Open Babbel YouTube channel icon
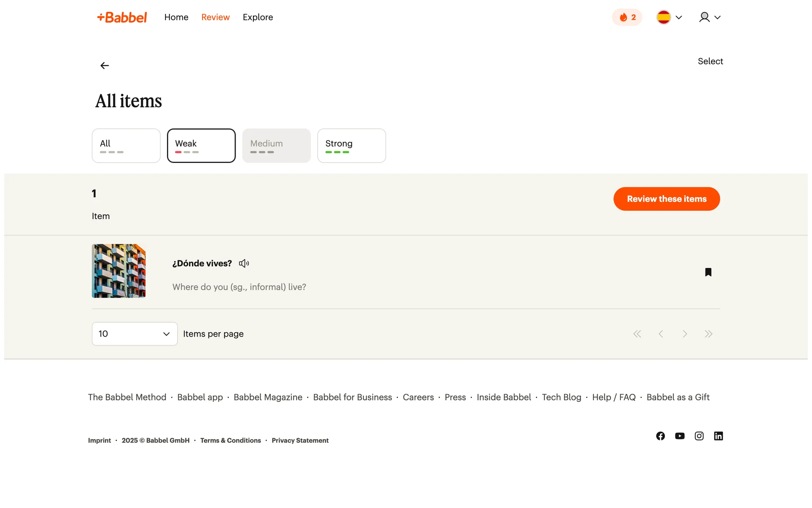 tap(680, 436)
